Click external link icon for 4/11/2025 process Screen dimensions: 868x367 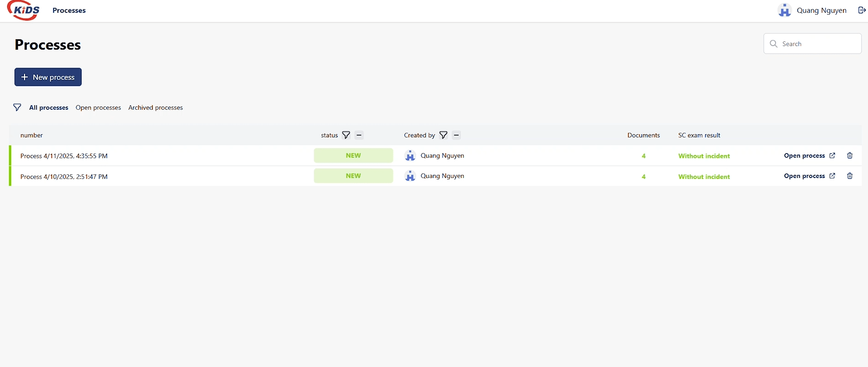coord(832,155)
